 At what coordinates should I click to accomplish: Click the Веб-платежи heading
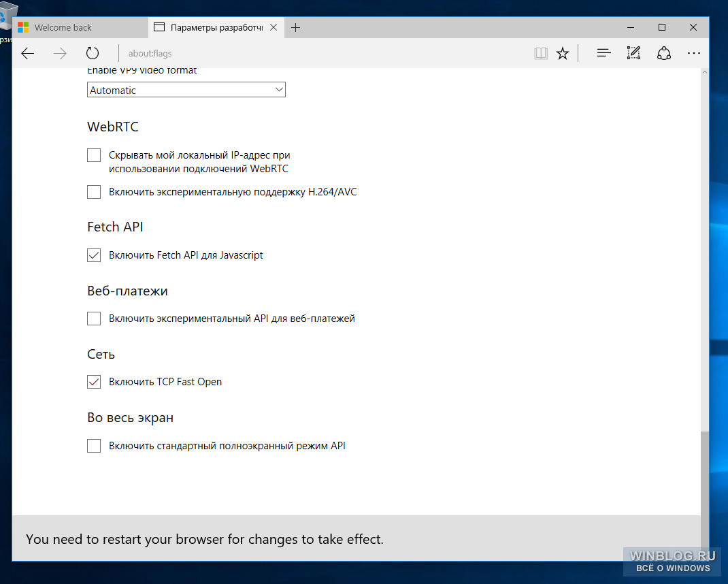[127, 291]
